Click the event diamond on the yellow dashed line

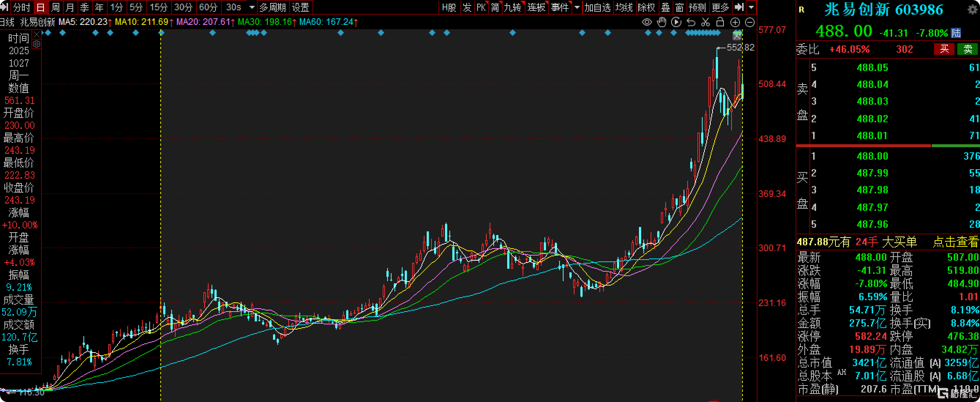[161, 33]
